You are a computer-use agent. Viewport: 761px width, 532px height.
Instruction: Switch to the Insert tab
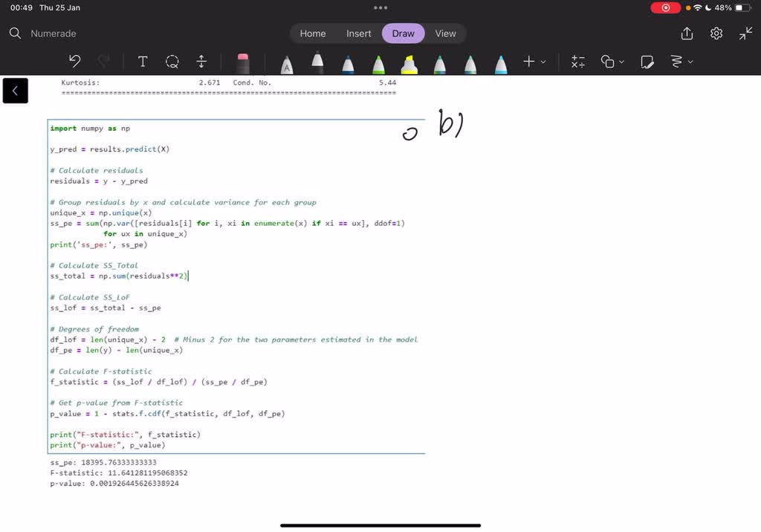(x=359, y=33)
